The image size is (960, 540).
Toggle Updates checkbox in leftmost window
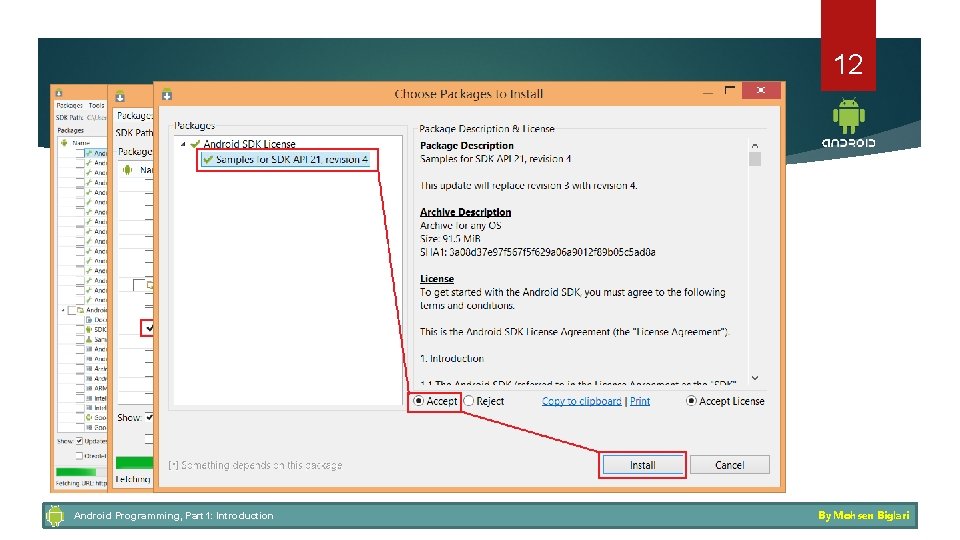point(79,441)
